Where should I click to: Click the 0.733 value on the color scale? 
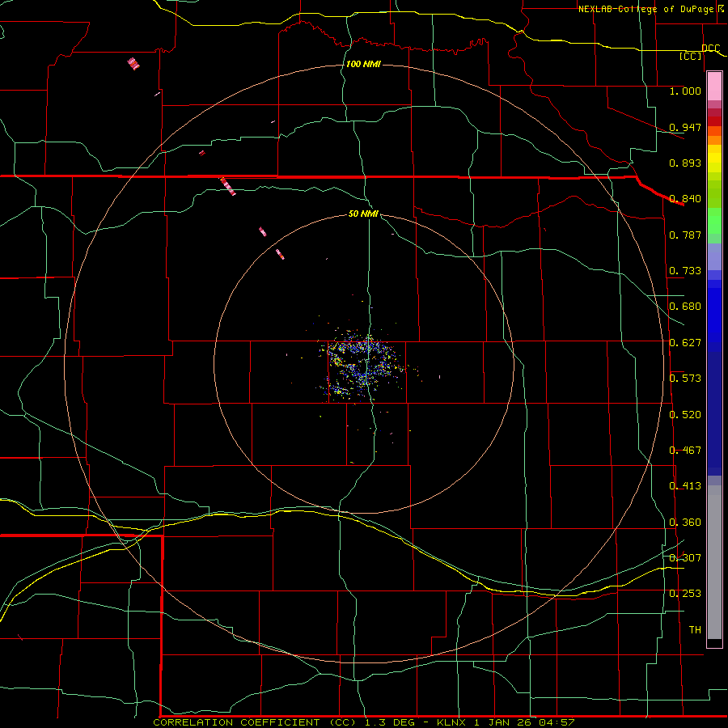pos(685,271)
